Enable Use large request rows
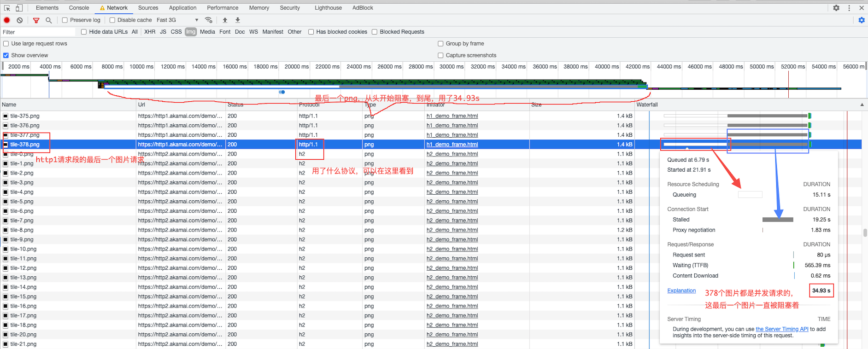This screenshot has width=868, height=349. [x=6, y=44]
